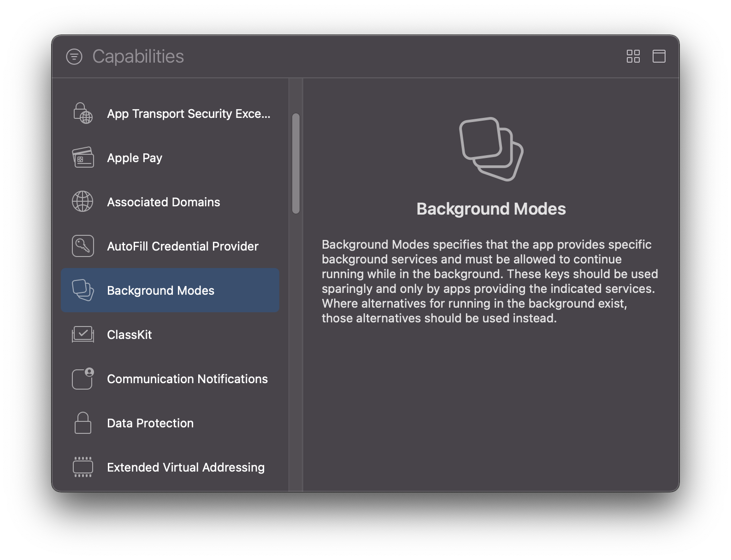The height and width of the screenshot is (560, 731).
Task: Click the Data Protection padlock icon
Action: point(83,423)
